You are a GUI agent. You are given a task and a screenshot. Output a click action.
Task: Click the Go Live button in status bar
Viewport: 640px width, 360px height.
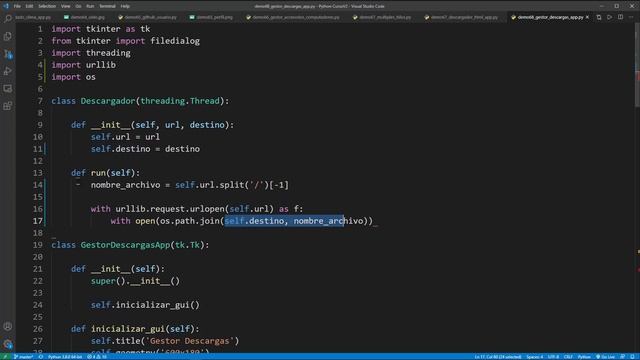605,357
